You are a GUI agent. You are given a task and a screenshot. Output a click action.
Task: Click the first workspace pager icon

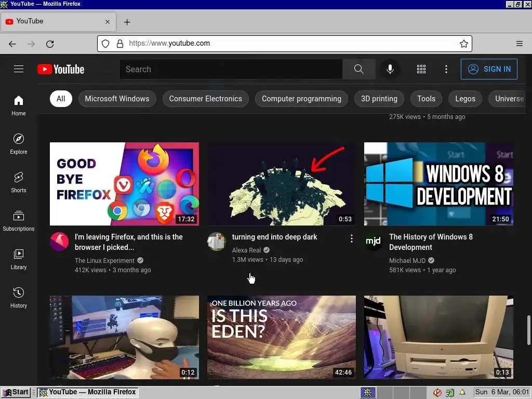(368, 393)
